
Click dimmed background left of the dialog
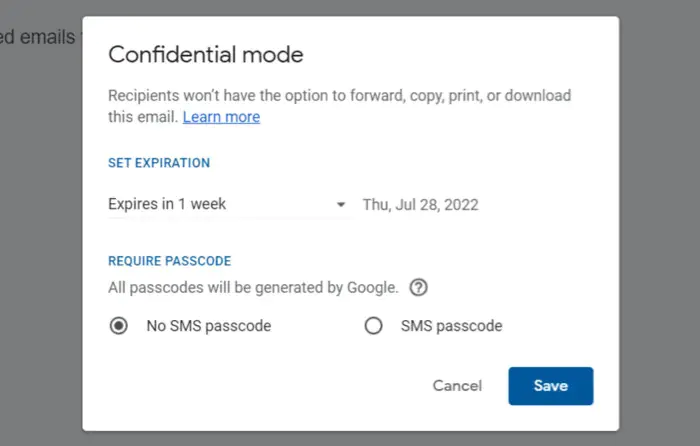pyautogui.click(x=40, y=250)
